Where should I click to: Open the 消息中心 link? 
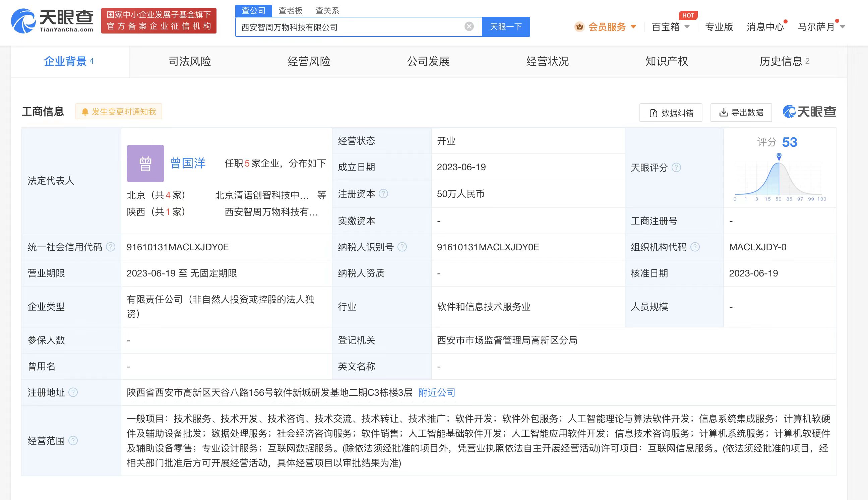tap(765, 27)
